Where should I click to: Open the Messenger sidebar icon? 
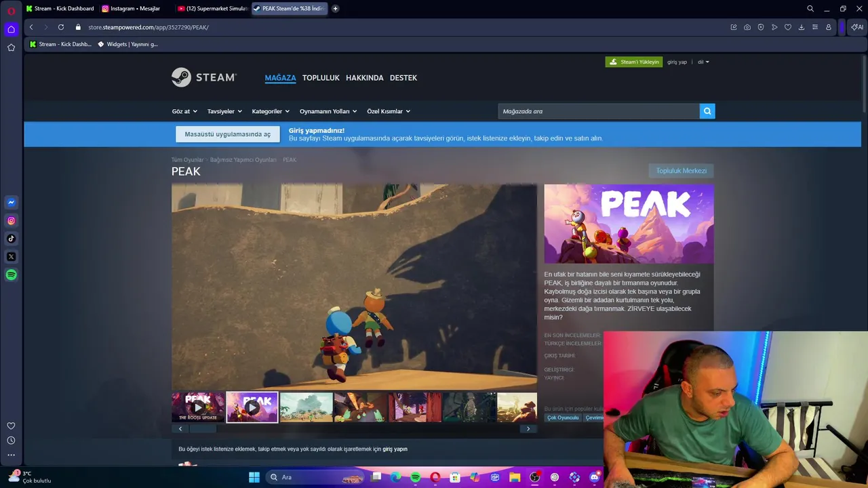[x=11, y=202]
